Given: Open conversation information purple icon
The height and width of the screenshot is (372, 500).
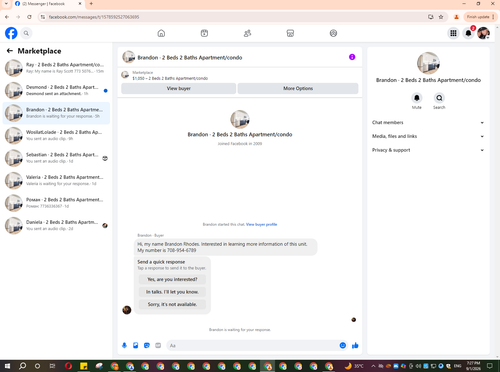Looking at the screenshot, I should click(352, 57).
